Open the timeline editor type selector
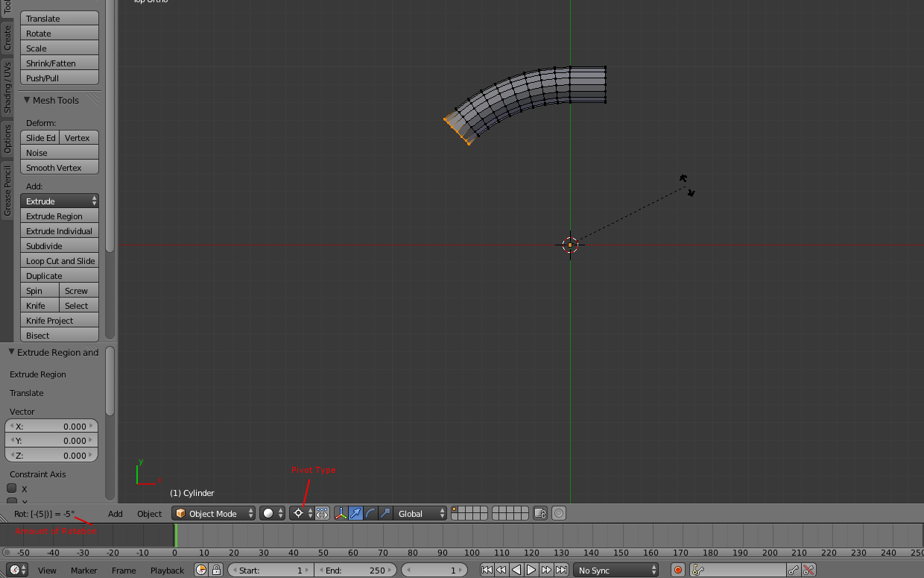The image size is (924, 578). pos(19,570)
